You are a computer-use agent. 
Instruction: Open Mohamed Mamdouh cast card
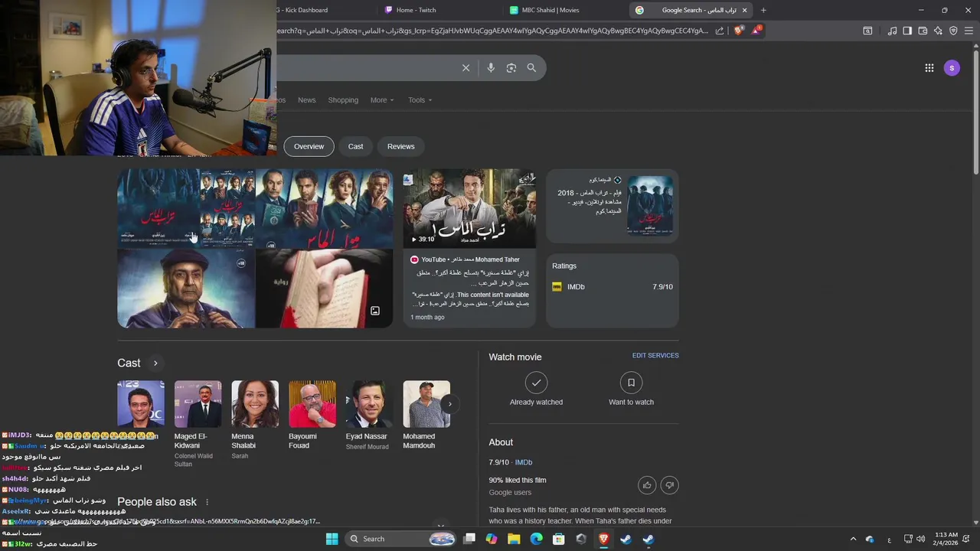tap(426, 415)
